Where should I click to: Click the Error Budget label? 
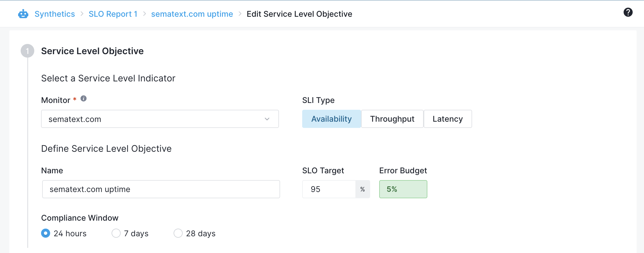pos(403,170)
